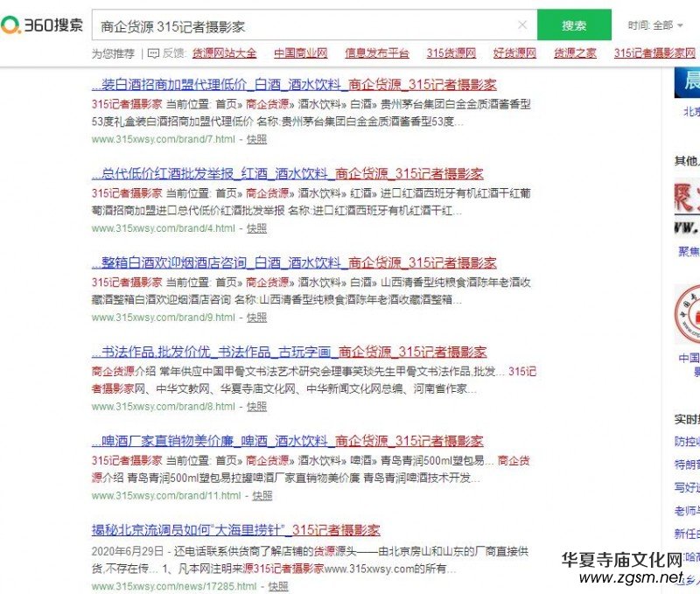Open the 好货源网 link
The width and height of the screenshot is (700, 594).
coord(514,54)
